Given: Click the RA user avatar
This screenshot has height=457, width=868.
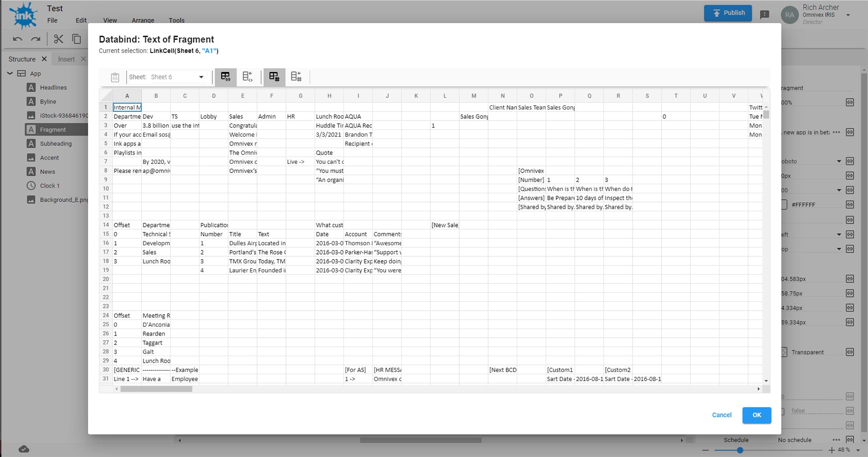Looking at the screenshot, I should pos(789,15).
